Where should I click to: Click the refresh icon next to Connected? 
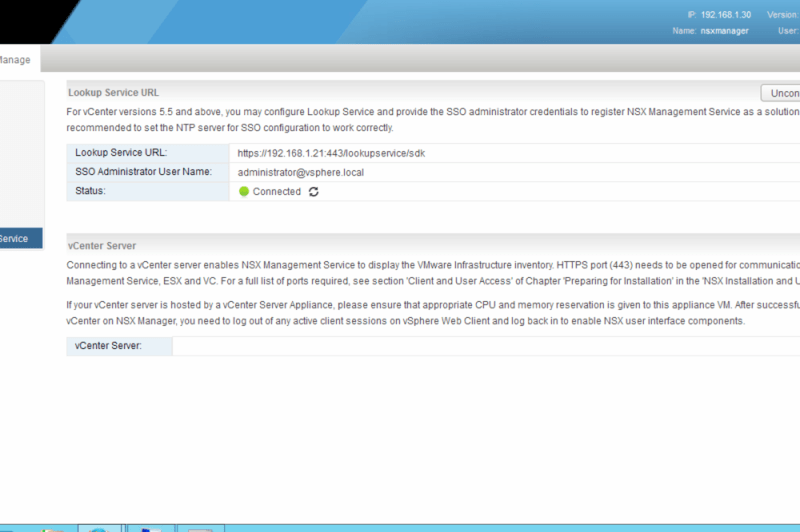(x=314, y=192)
